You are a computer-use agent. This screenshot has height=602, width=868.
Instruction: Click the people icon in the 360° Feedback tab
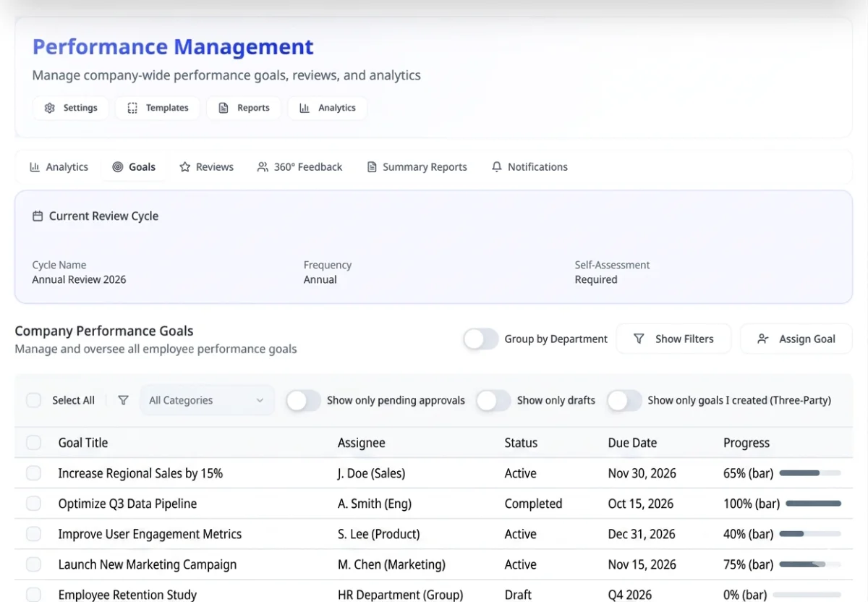point(263,167)
